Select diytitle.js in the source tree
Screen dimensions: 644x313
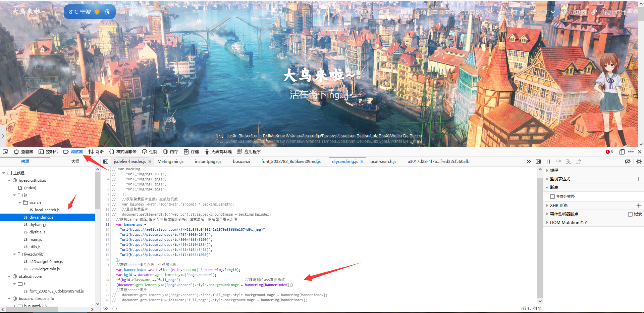37,232
